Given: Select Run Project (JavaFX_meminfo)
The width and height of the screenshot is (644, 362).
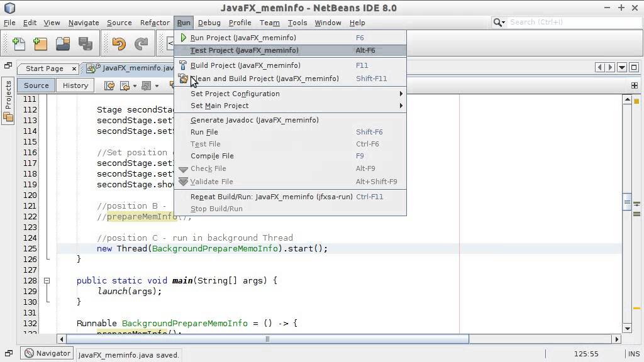Looking at the screenshot, I should (291, 38).
